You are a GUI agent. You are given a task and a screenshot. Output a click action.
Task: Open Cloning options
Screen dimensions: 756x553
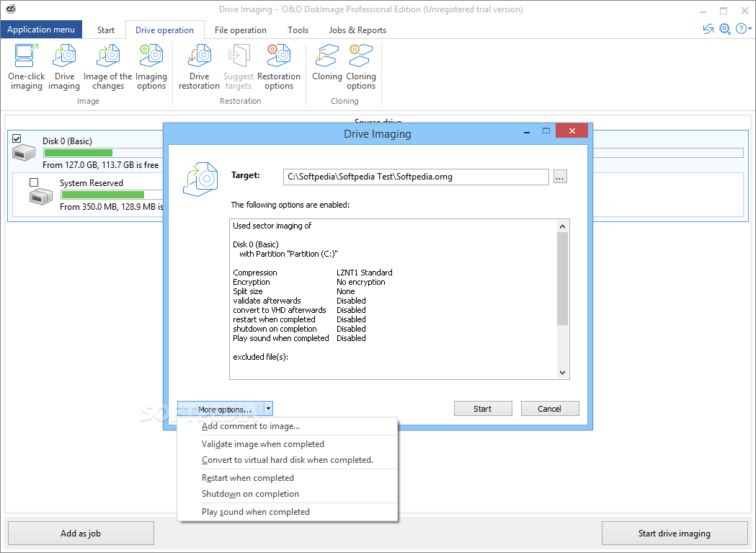point(360,67)
